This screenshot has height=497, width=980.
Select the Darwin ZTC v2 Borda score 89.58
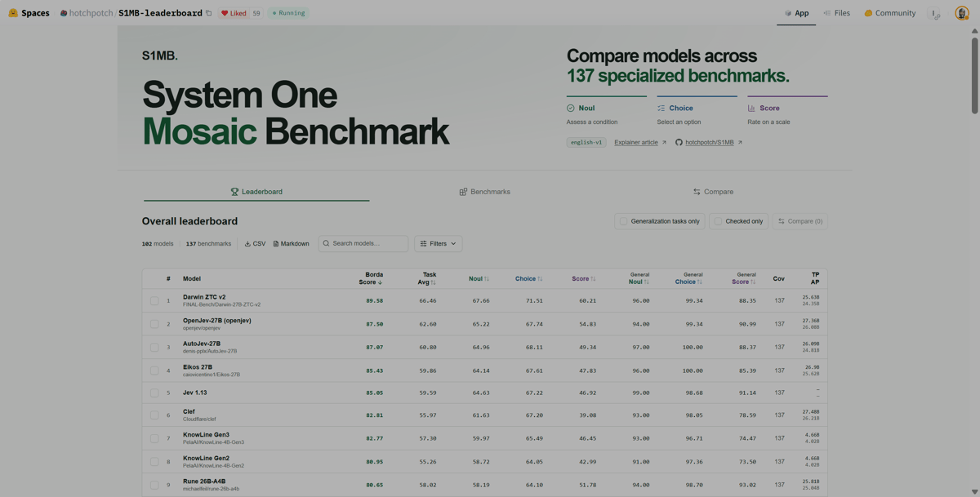374,301
